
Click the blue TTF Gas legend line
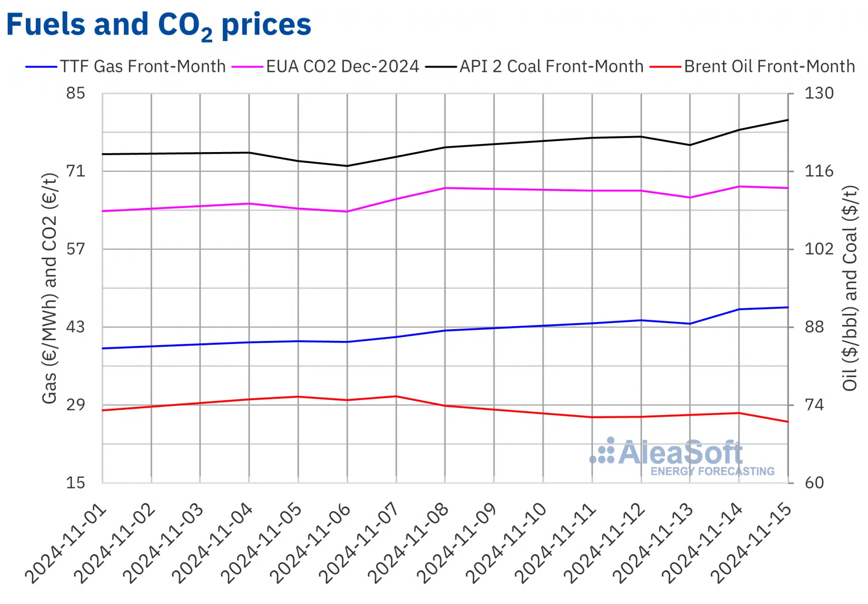click(41, 67)
